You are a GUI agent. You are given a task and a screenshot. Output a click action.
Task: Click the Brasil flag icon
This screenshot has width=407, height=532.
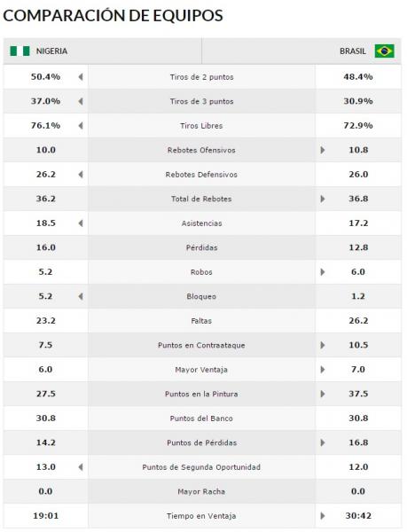pyautogui.click(x=384, y=51)
